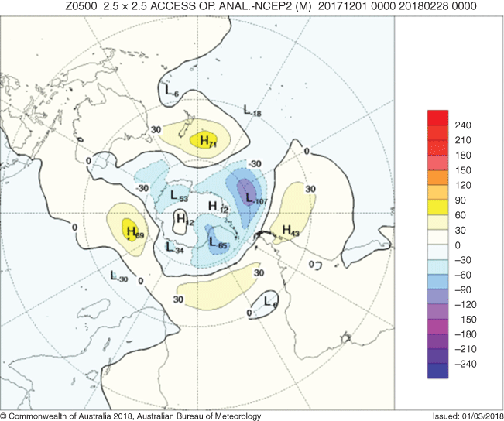Select the salmon legend swatch between 150 and 180
Viewport: 504px width, 421px height.
click(437, 163)
